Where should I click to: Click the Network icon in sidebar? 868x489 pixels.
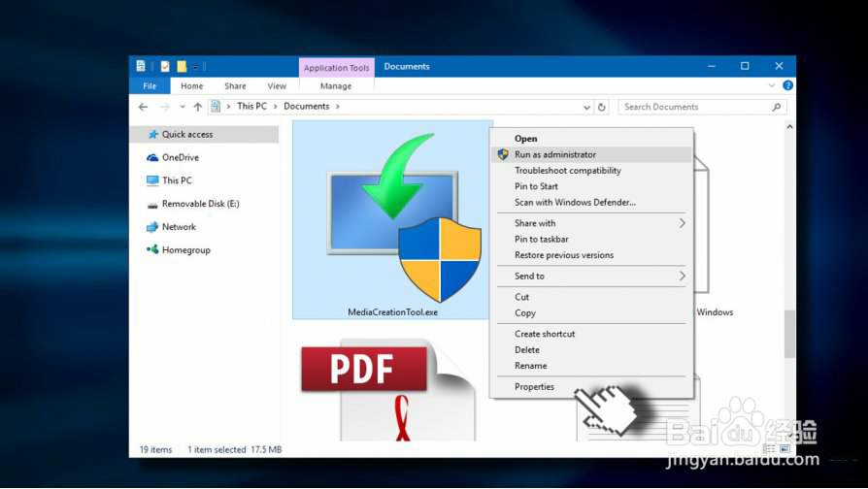click(x=152, y=227)
